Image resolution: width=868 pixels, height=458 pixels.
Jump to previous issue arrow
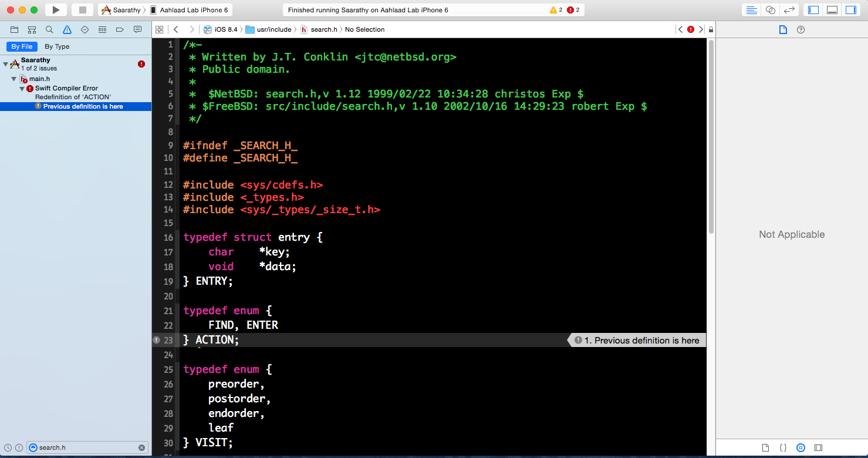tap(680, 29)
